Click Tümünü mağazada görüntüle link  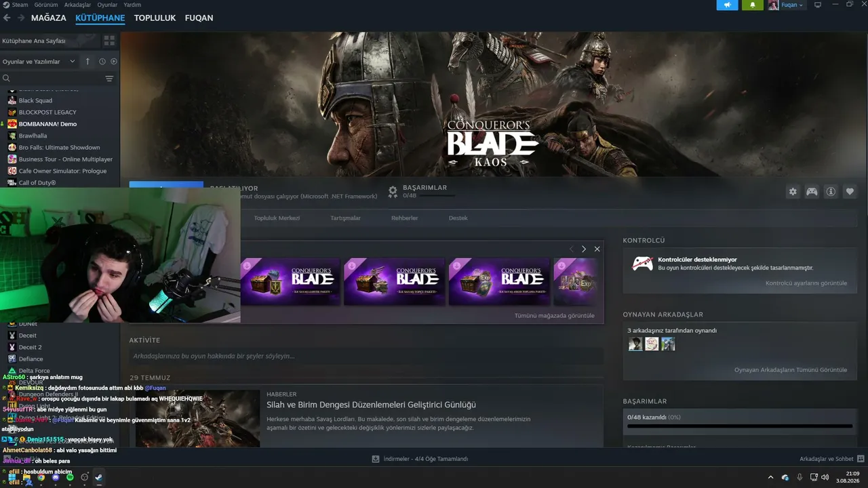tap(554, 316)
